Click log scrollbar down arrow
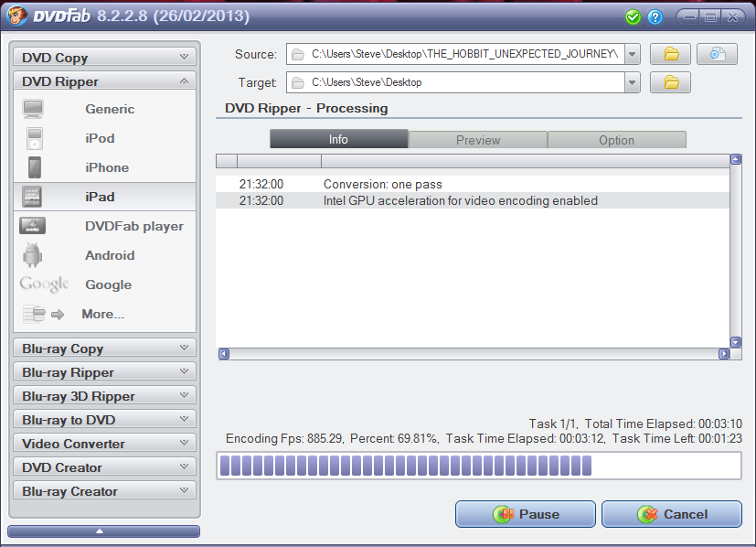The width and height of the screenshot is (756, 547). pos(736,342)
